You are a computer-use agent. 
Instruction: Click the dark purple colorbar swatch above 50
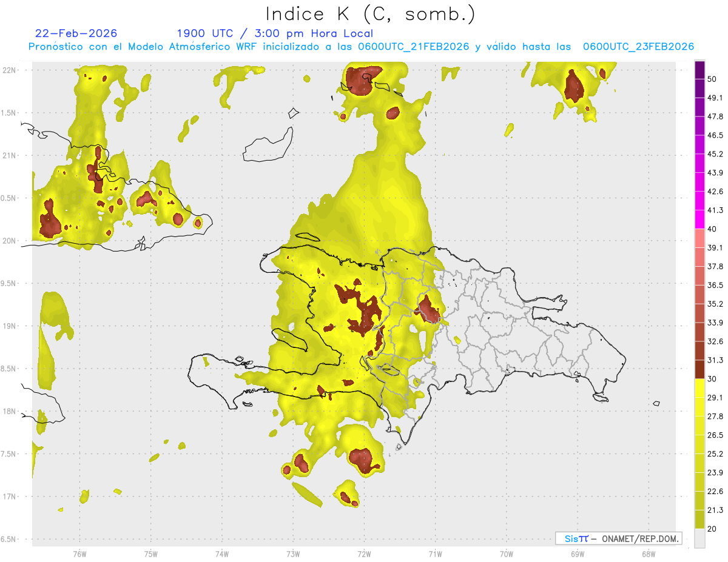tap(700, 70)
